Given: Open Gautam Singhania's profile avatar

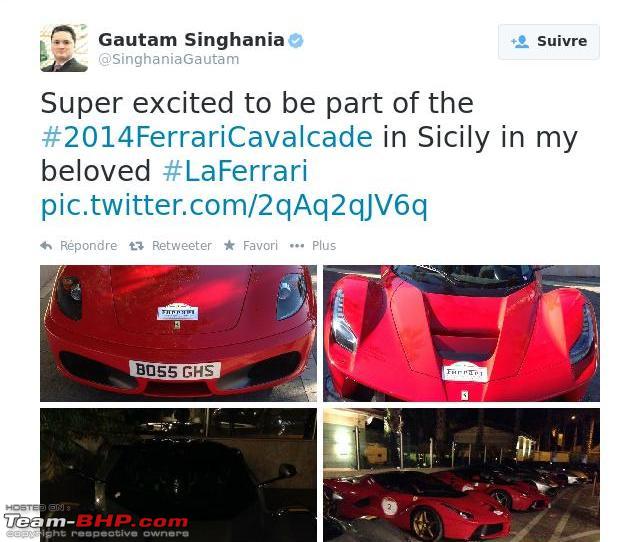Looking at the screenshot, I should pyautogui.click(x=64, y=48).
